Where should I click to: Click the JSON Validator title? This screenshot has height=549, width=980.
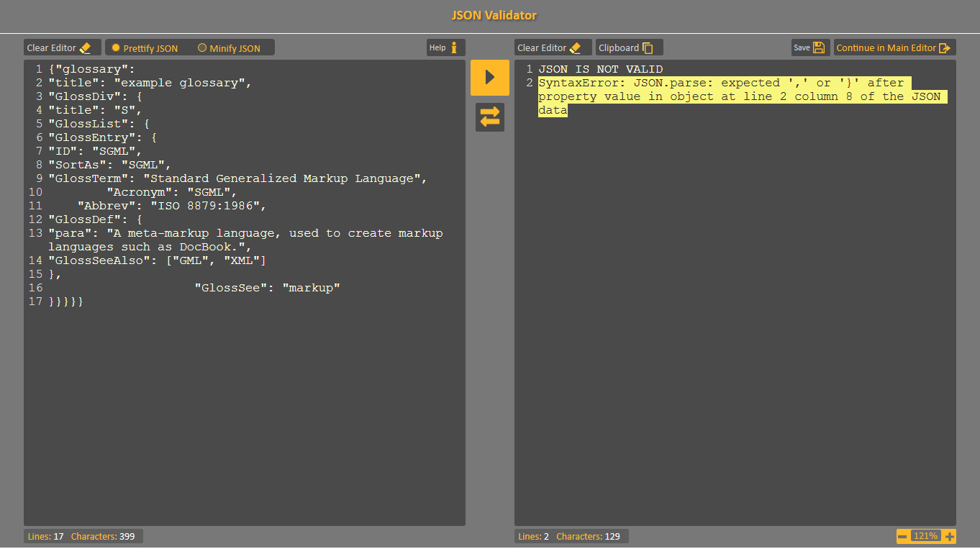494,15
